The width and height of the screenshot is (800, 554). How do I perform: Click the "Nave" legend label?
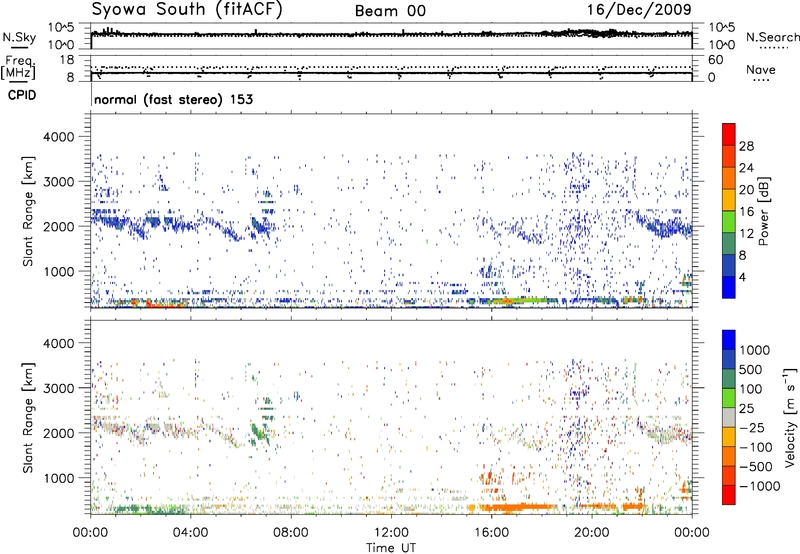761,70
